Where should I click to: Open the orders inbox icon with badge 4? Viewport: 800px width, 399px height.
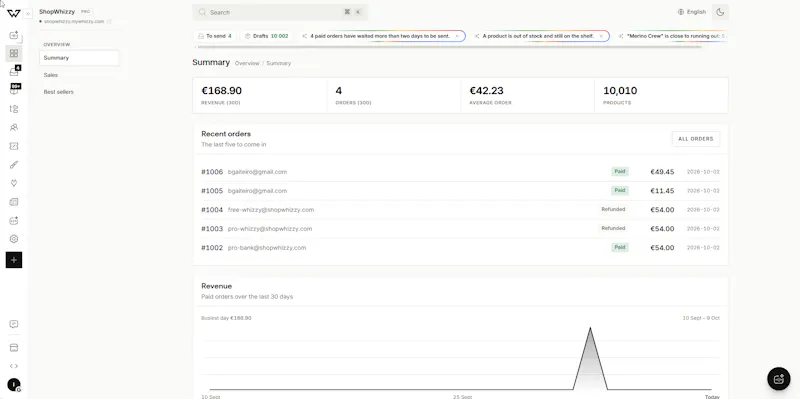14,71
